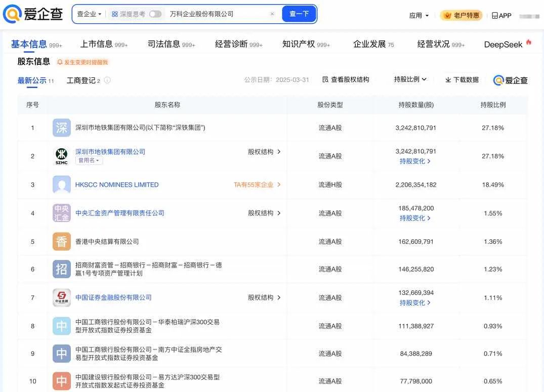This screenshot has height=392, width=544.
Task: Open 持股变化 for 3,242,810,791 shares
Action: pos(415,161)
